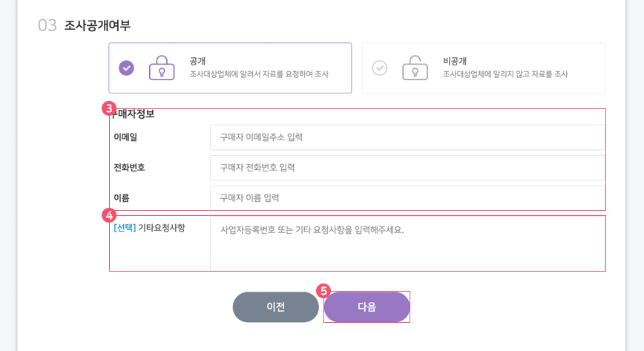Click the 비공개 option title text
644x351 pixels.
(455, 62)
